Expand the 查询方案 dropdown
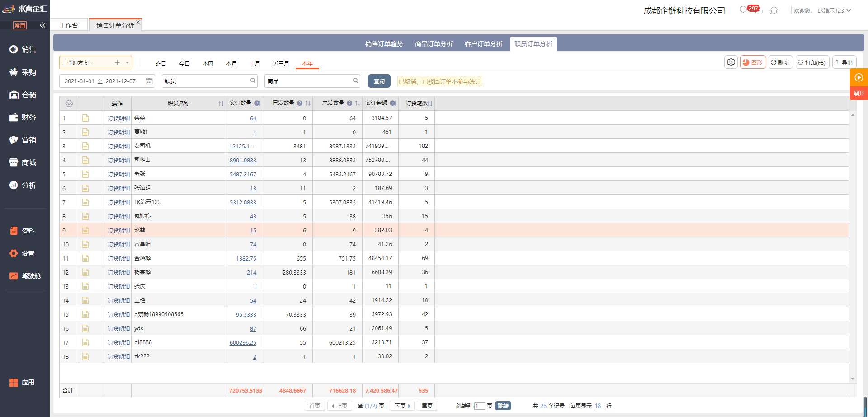This screenshot has height=417, width=868. 127,62
